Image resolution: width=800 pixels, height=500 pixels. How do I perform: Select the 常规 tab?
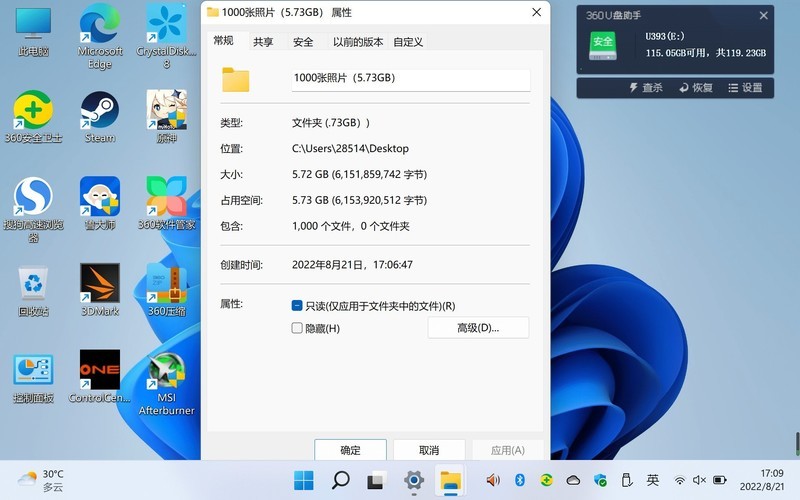point(223,41)
